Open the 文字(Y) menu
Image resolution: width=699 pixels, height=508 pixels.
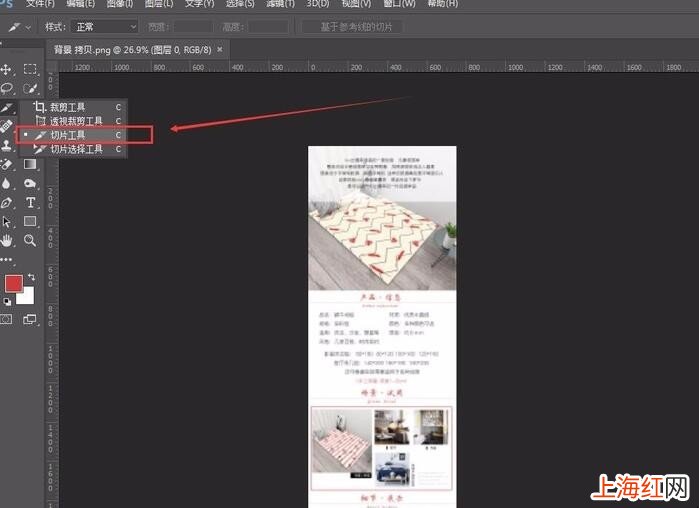199,4
